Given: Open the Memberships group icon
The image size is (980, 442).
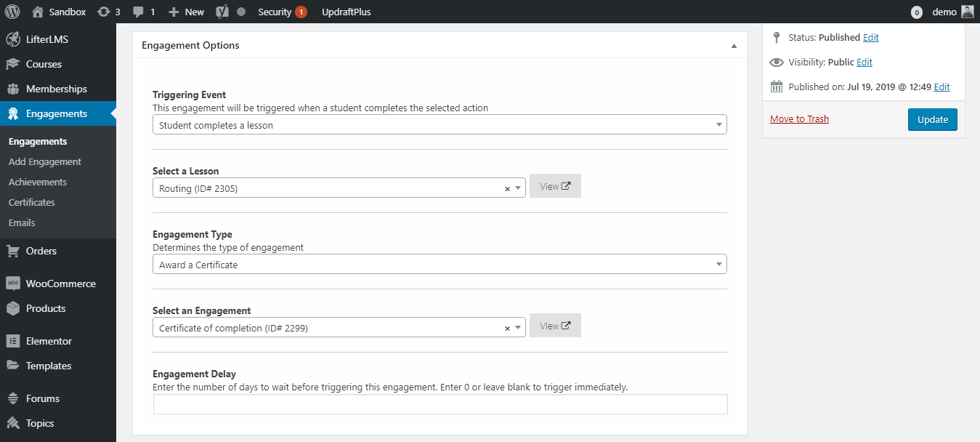Looking at the screenshot, I should pyautogui.click(x=13, y=89).
